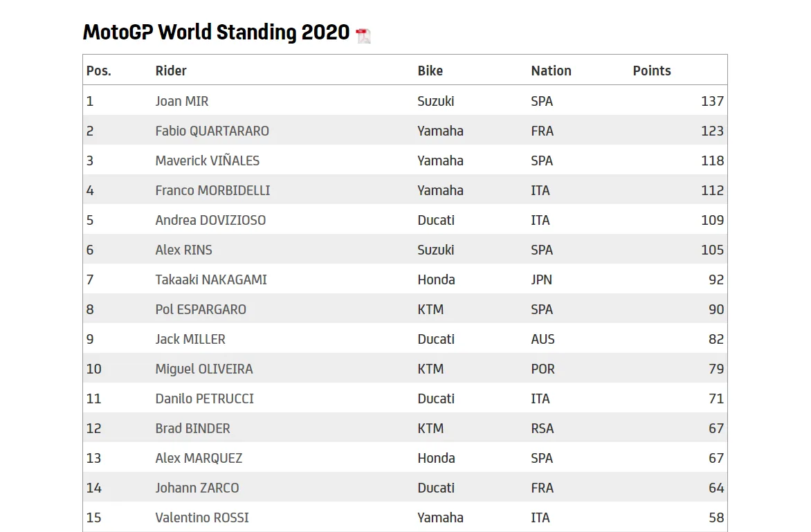Open rider Joan MIR
Viewport: 811px width, 532px height.
point(181,101)
